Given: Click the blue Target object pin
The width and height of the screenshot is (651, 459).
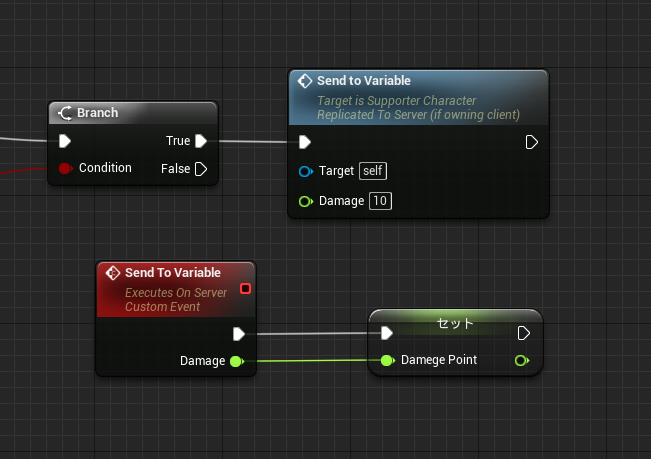Looking at the screenshot, I should pyautogui.click(x=306, y=171).
